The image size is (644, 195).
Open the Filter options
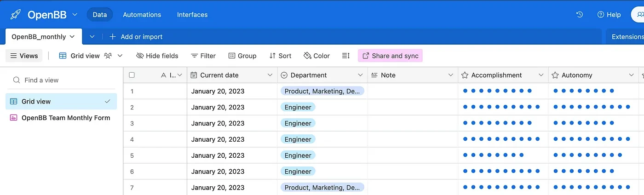[203, 56]
